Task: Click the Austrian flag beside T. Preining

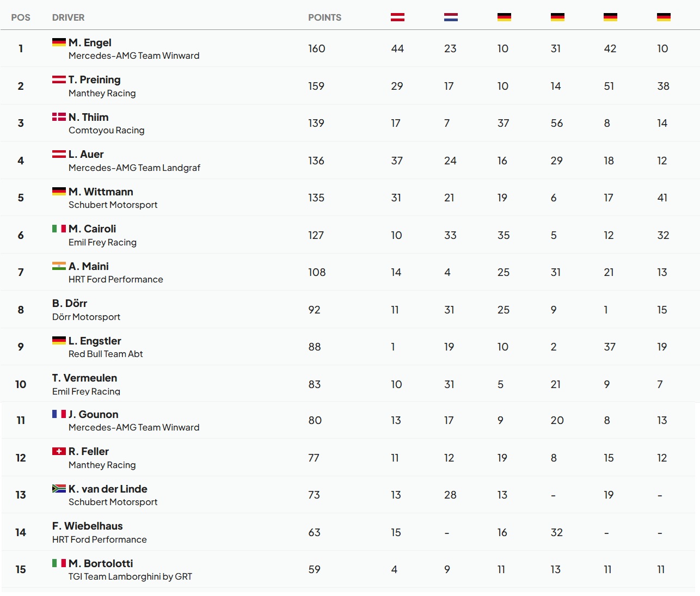Action: (59, 79)
